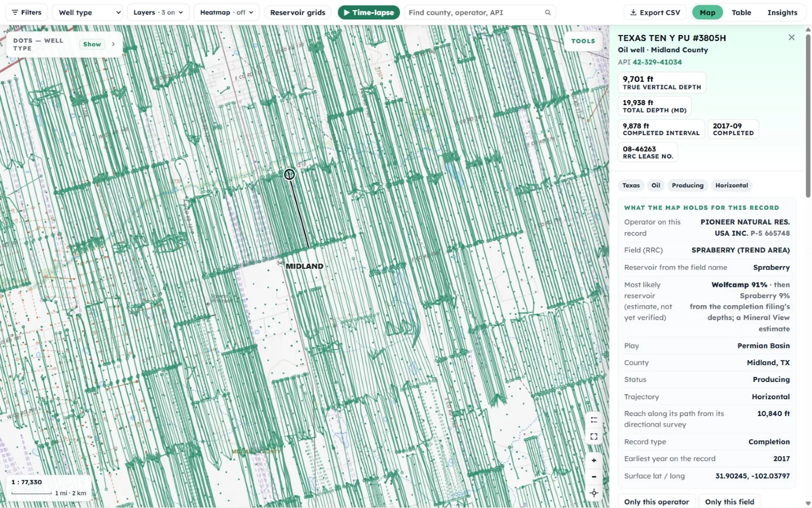Screen dimensions: 812x508
Task: Select the surface coordinates 31.90245, -102.03797
Action: [752, 476]
